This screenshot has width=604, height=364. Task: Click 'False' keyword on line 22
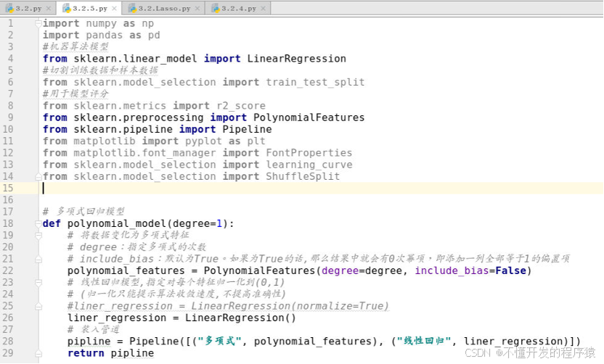point(510,270)
